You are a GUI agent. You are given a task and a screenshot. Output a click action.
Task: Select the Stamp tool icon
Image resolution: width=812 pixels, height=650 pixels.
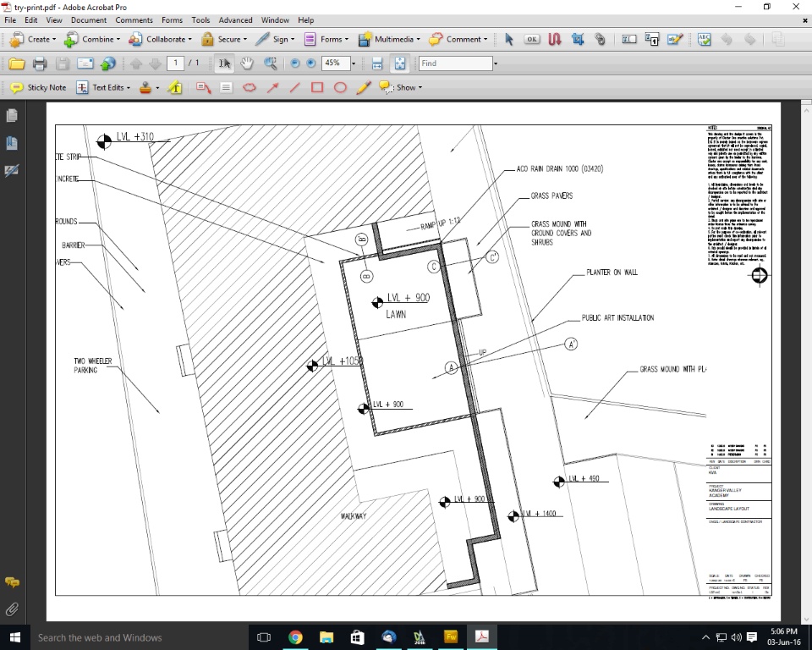point(145,88)
